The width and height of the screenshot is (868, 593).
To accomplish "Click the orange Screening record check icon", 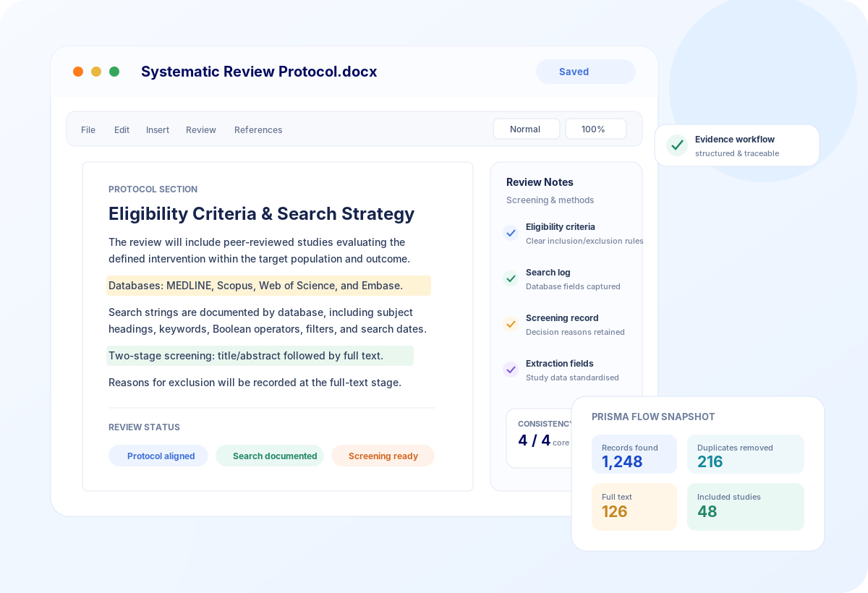I will (511, 324).
